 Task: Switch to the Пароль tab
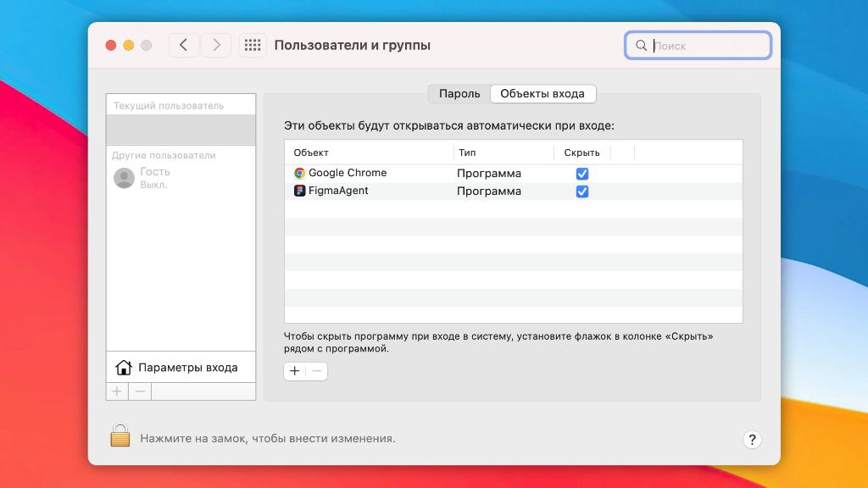[x=459, y=94]
